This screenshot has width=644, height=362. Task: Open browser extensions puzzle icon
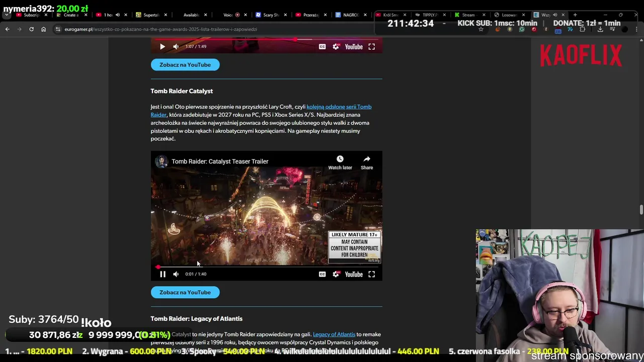coord(583,29)
